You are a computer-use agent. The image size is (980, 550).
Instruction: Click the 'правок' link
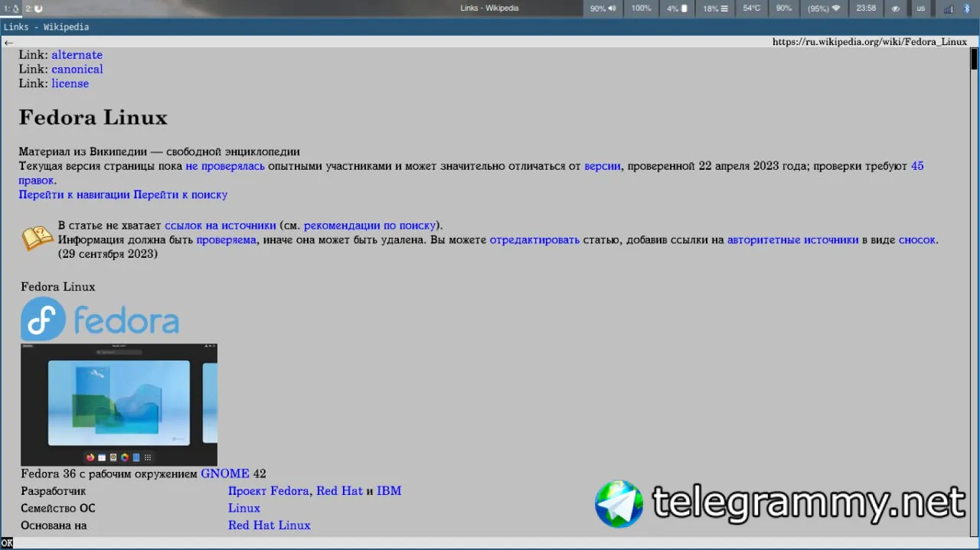click(36, 181)
